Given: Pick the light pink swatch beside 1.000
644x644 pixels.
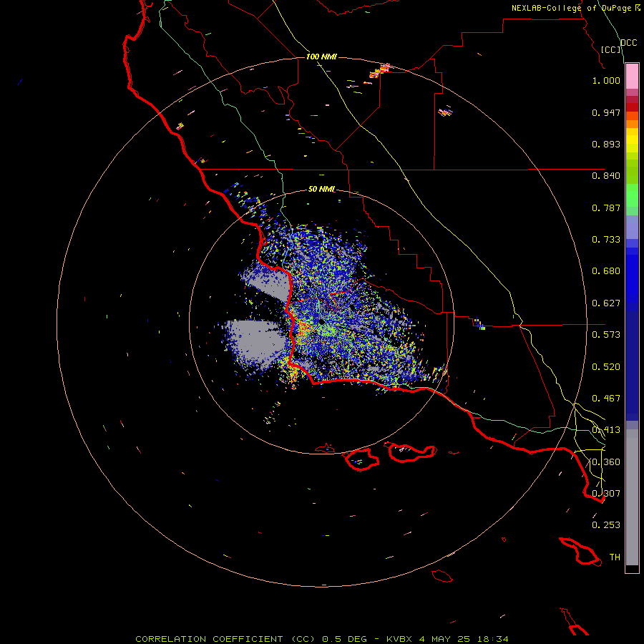Looking at the screenshot, I should [632, 77].
